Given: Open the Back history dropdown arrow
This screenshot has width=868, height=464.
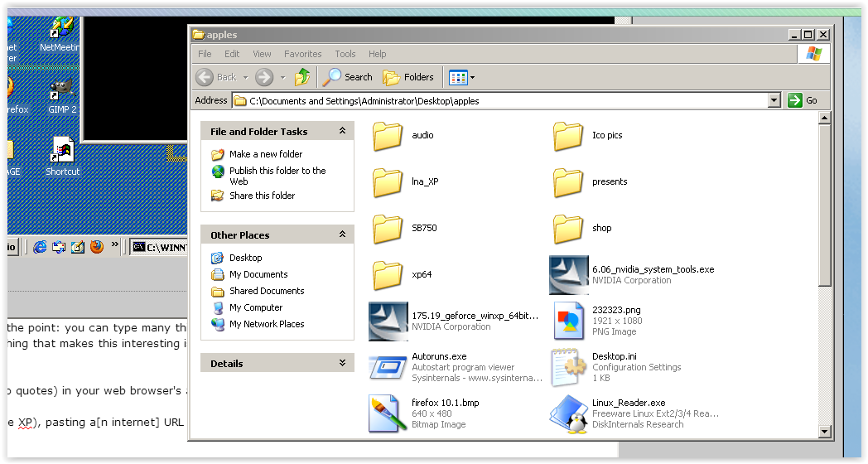Looking at the screenshot, I should click(245, 78).
